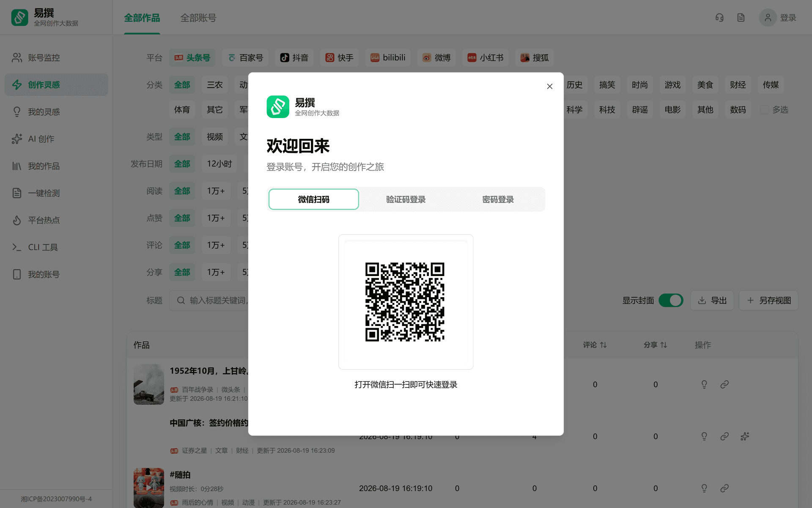The image size is (812, 508).
Task: Open the 1952年10月 article thumbnail
Action: (149, 384)
